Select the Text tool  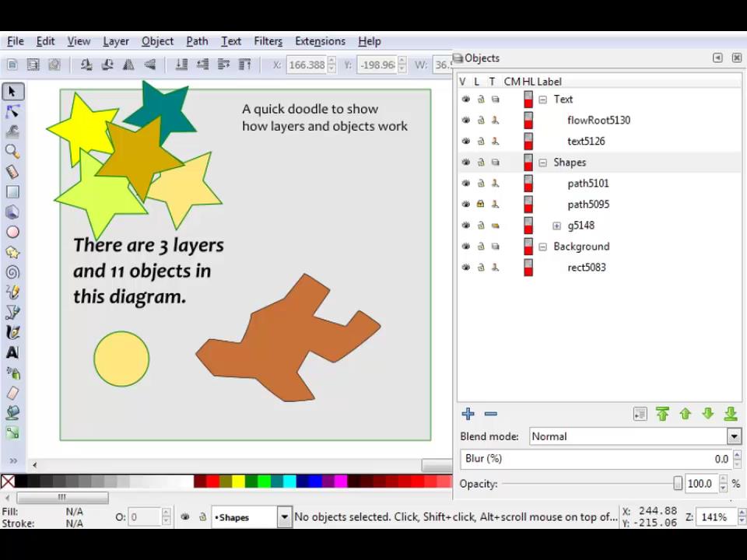click(x=12, y=352)
